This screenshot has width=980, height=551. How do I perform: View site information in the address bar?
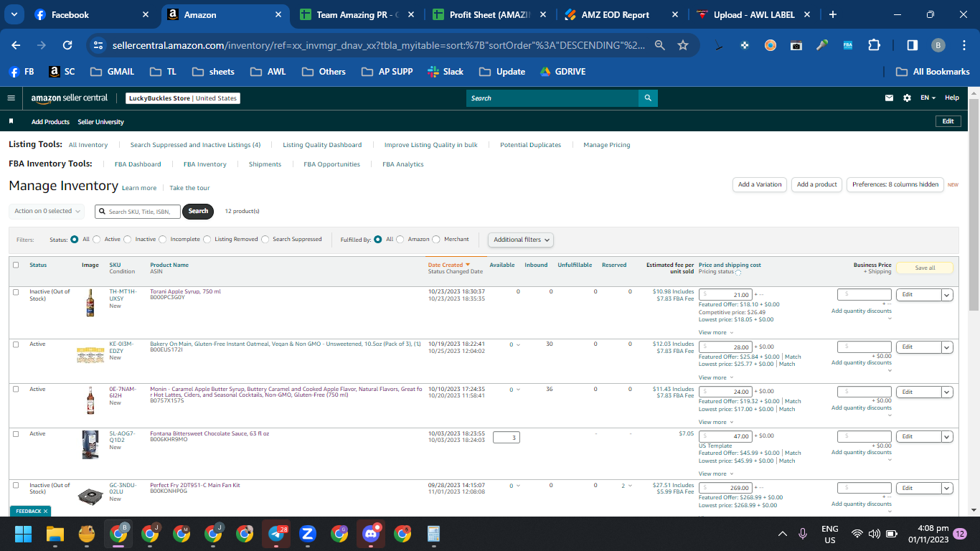pyautogui.click(x=98, y=45)
